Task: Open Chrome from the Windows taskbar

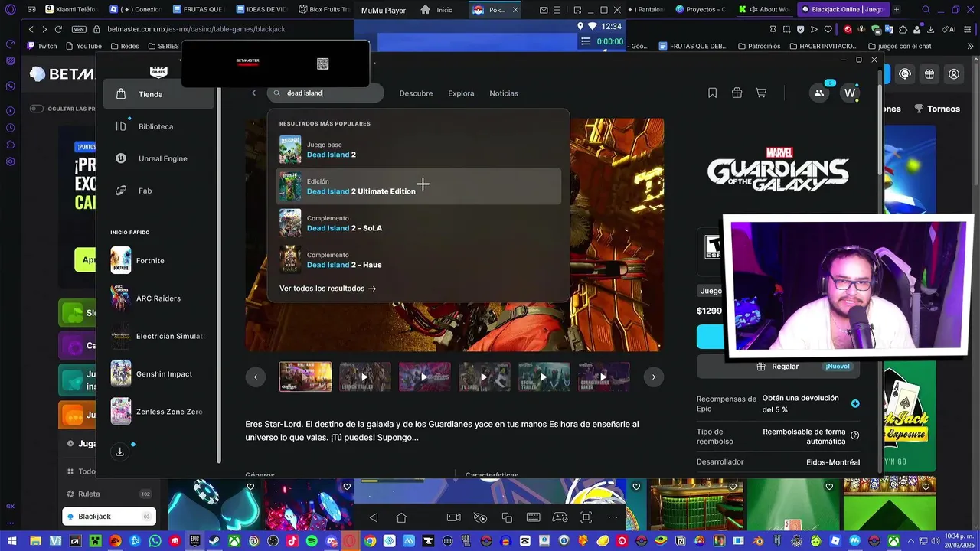Action: [x=370, y=541]
